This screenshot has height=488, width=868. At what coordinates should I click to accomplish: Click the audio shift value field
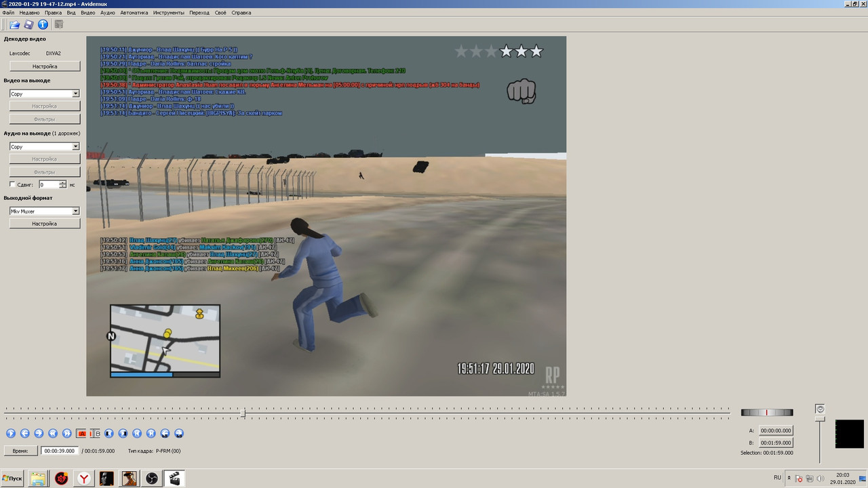(49, 184)
